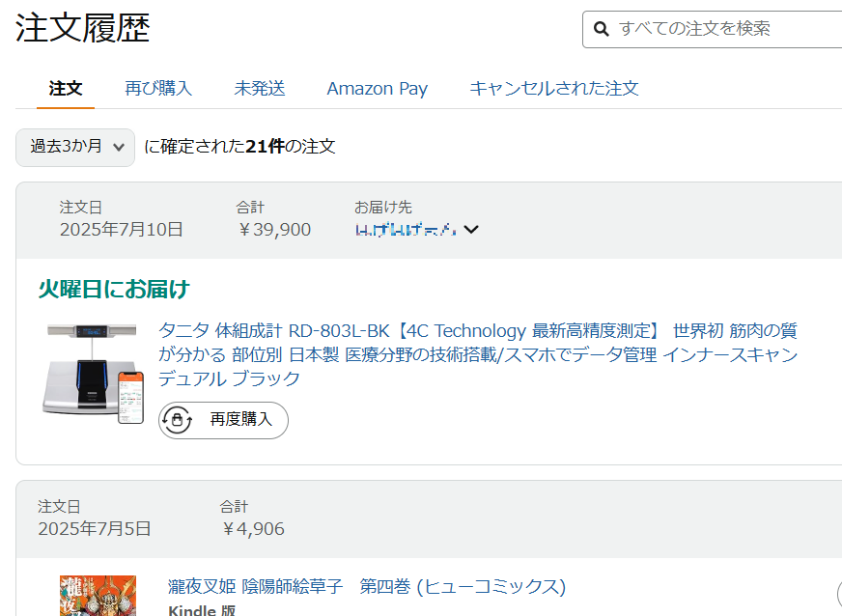This screenshot has width=842, height=616.
Task: Open the タニタ 体組成計 RD-803L-BK product link
Action: pyautogui.click(x=478, y=354)
